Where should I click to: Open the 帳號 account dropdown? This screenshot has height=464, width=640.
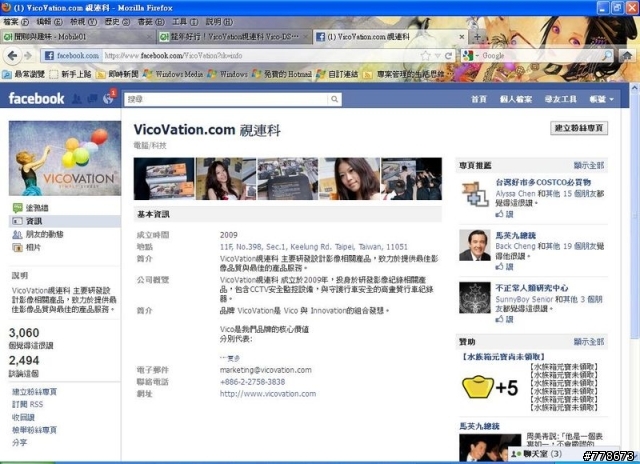(601, 99)
